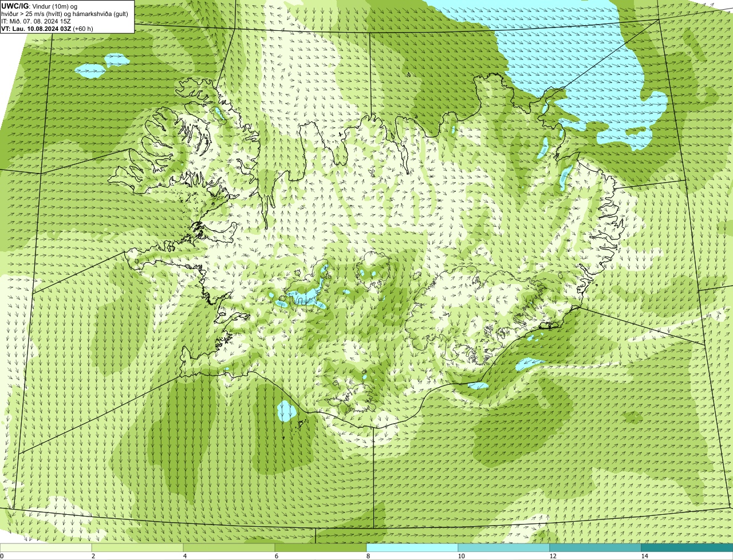The image size is (733, 560).
Task: Click the '10' tick label on the scale
Action: coord(462,556)
